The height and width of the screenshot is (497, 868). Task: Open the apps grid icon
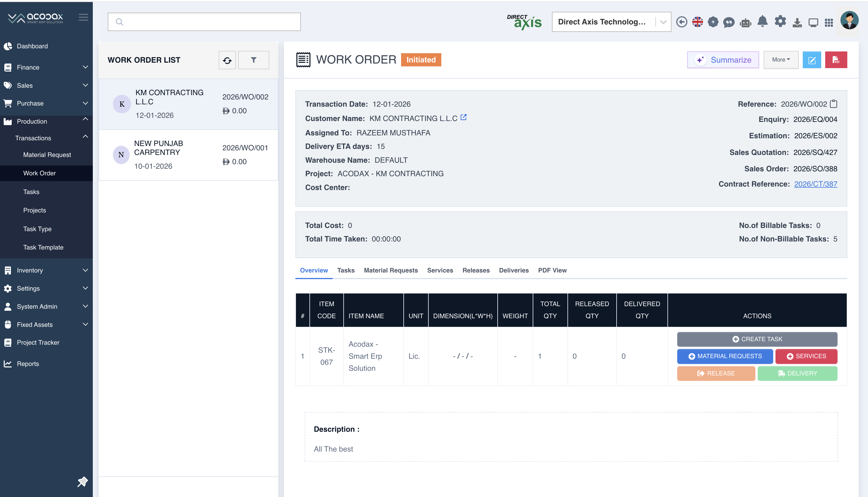[x=829, y=22]
